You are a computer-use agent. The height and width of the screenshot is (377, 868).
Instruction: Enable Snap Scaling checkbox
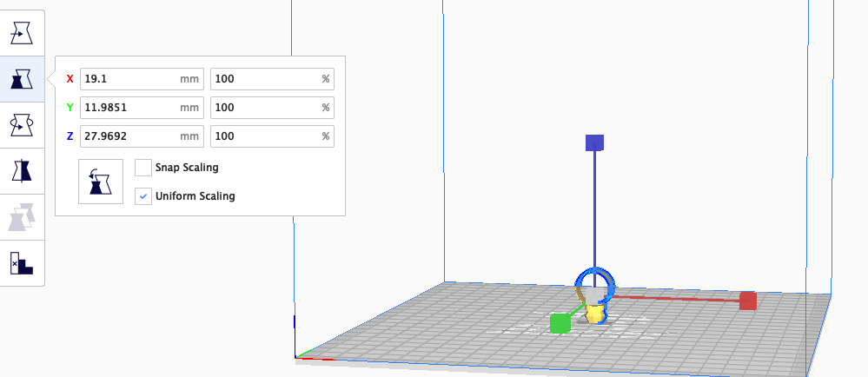tap(143, 167)
